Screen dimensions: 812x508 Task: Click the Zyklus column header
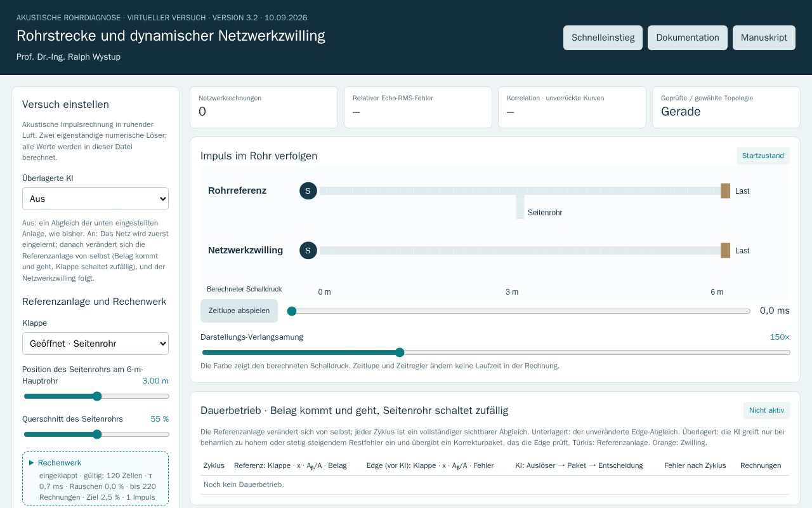214,465
